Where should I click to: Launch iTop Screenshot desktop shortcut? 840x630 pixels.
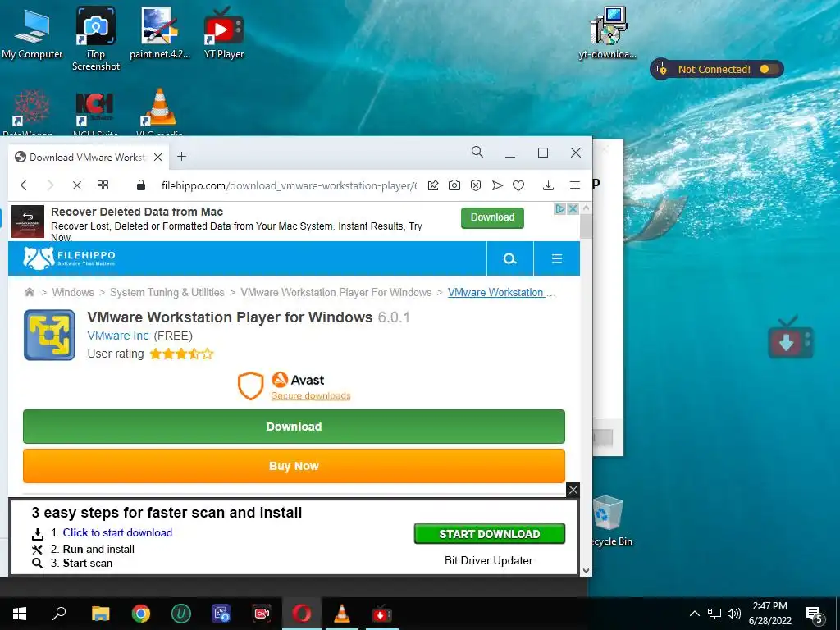96,39
